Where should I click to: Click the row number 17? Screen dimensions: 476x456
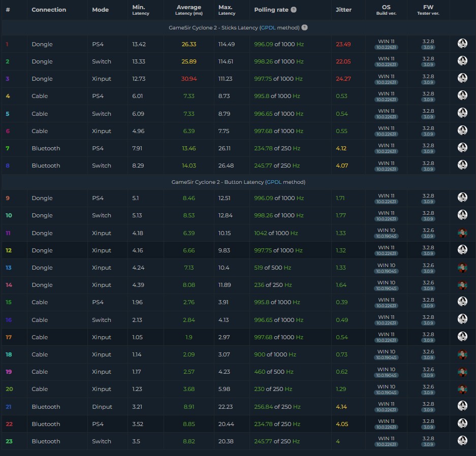(9, 337)
